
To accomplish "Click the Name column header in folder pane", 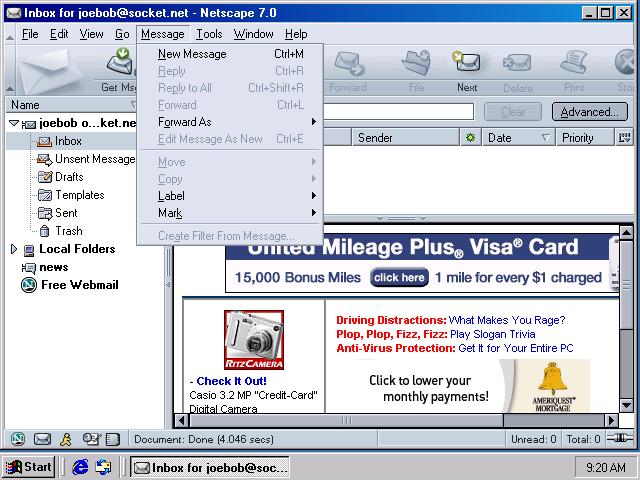I will click(71, 105).
